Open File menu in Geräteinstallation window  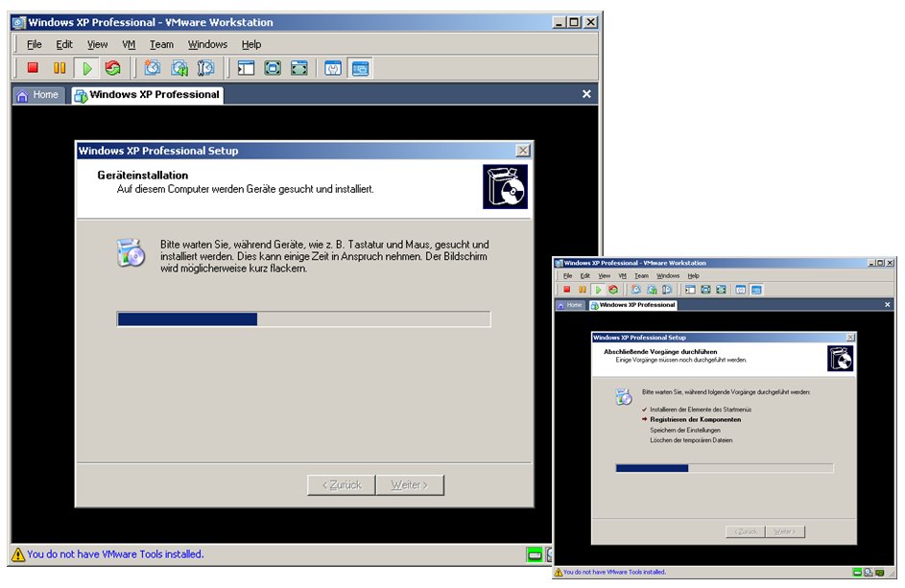[x=35, y=44]
